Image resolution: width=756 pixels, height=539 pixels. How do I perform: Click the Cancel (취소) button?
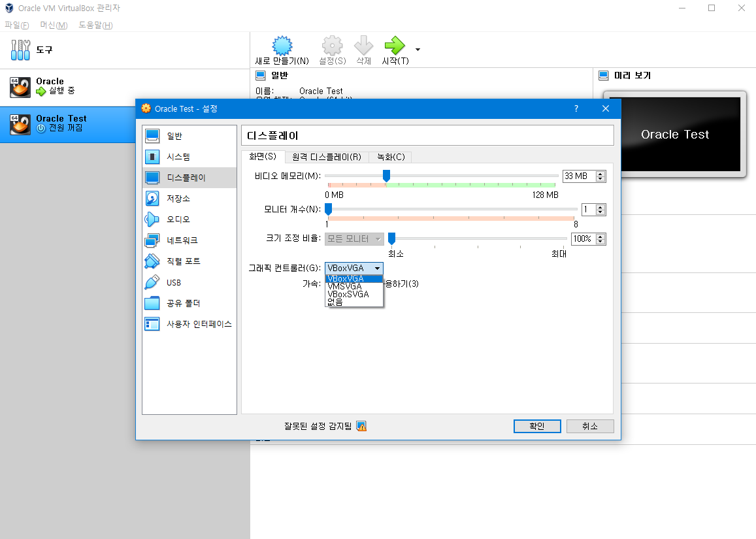[x=590, y=426]
